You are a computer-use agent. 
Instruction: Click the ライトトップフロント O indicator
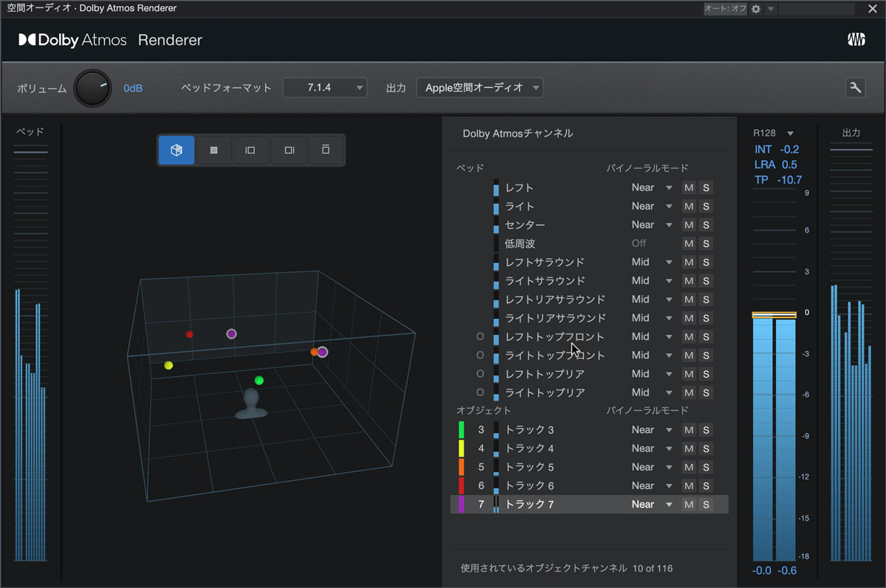coord(480,356)
